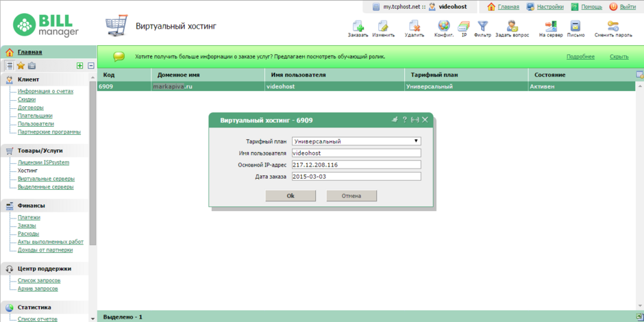Open Пользователи menu item

tap(36, 123)
